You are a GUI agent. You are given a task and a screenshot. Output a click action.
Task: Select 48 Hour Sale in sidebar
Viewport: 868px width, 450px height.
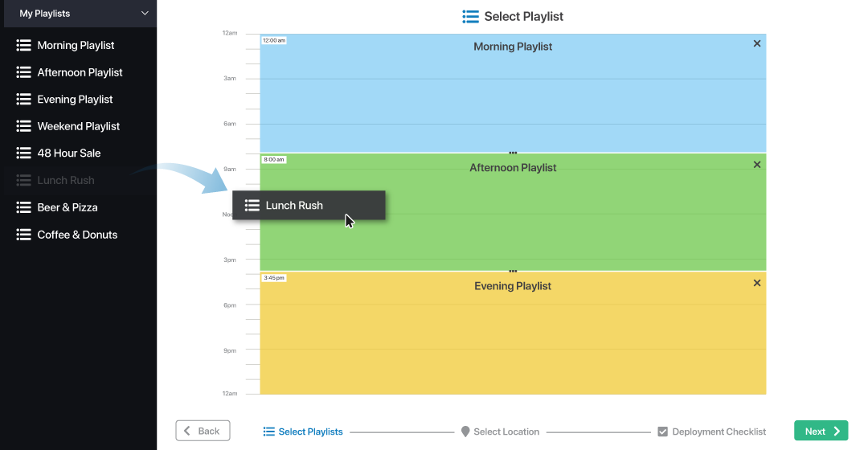tap(69, 153)
